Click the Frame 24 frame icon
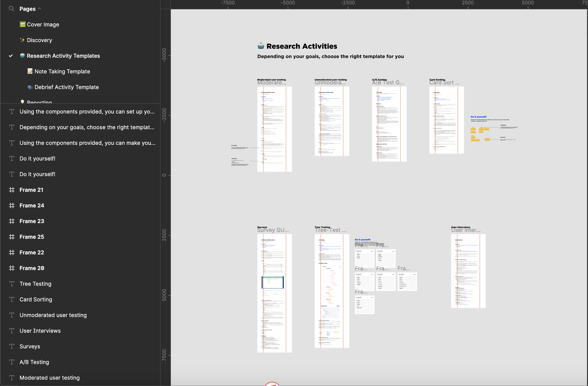 (12, 205)
